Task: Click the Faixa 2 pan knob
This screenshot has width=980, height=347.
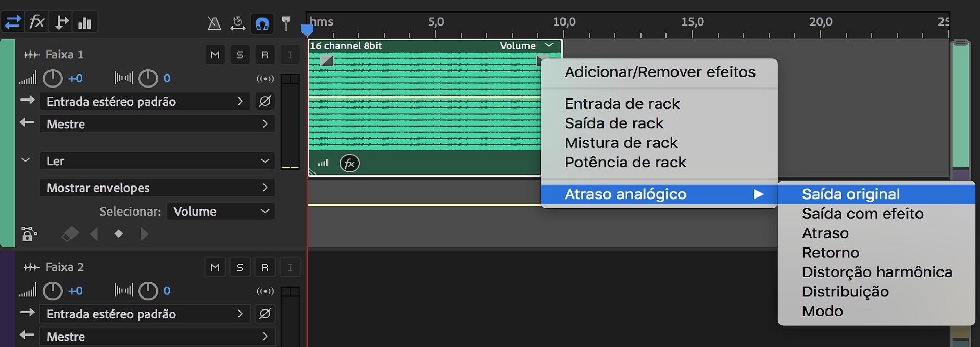Action: point(148,291)
